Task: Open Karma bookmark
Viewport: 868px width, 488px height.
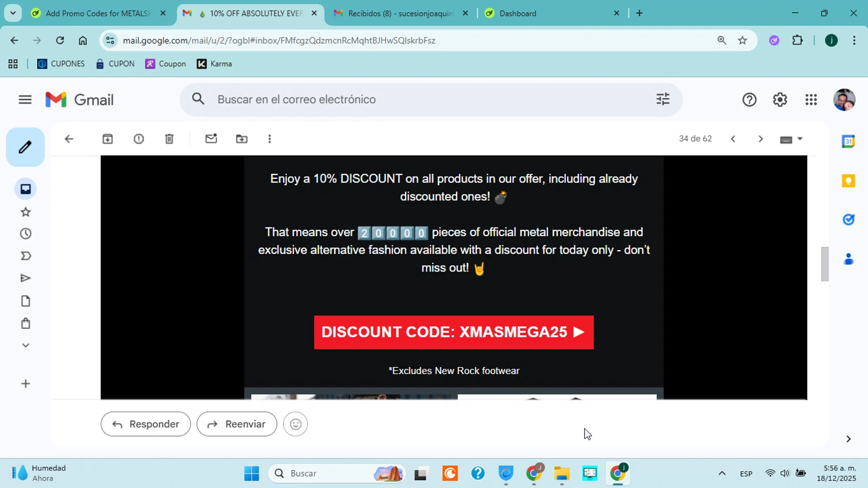Action: point(214,64)
